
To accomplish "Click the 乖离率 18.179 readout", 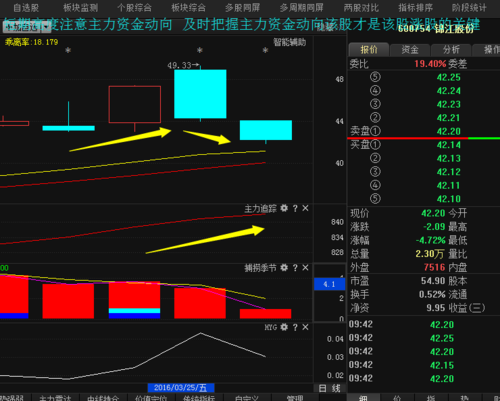I will coord(31,42).
